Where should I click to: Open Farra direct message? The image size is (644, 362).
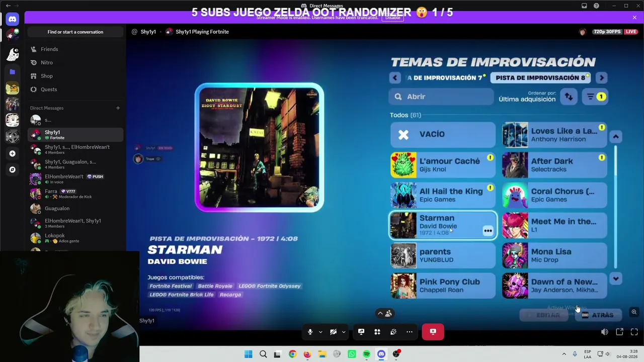pyautogui.click(x=75, y=194)
